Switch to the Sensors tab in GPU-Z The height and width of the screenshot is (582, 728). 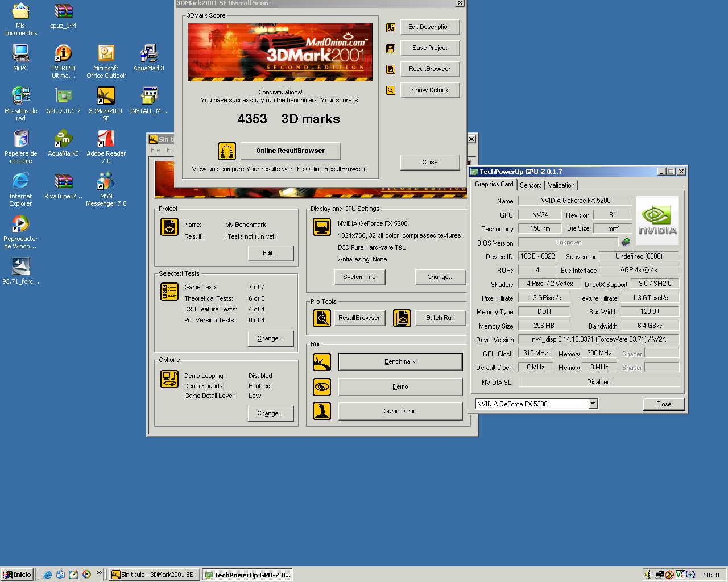(x=531, y=185)
